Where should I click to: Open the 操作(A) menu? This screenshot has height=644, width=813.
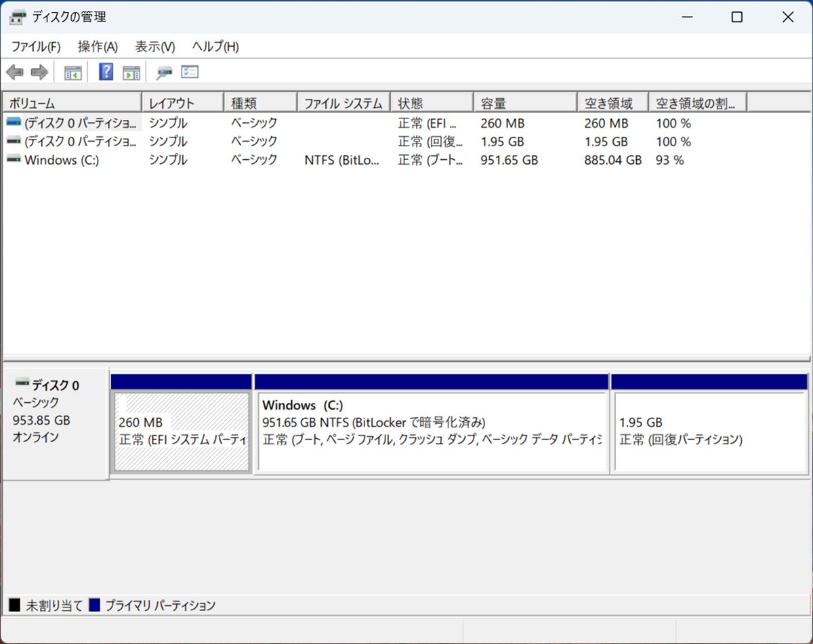click(98, 47)
